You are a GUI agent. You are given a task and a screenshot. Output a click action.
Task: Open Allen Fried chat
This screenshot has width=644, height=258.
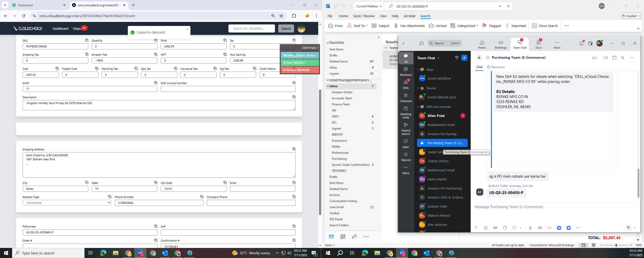[x=442, y=116]
